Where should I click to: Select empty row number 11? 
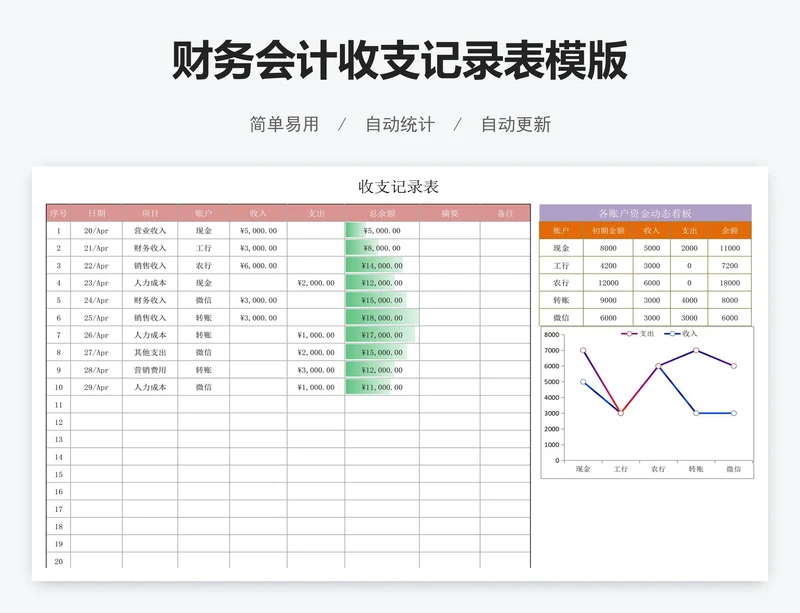point(59,405)
